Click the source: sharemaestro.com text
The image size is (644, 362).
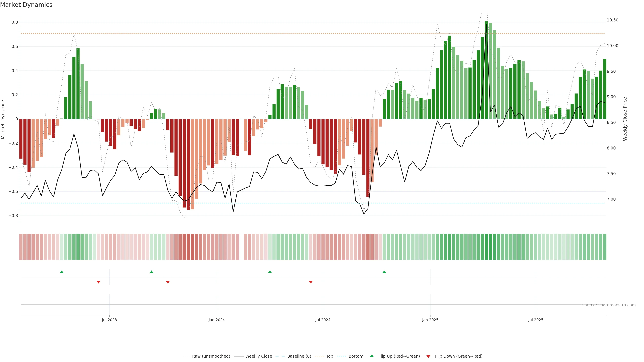pos(609,305)
